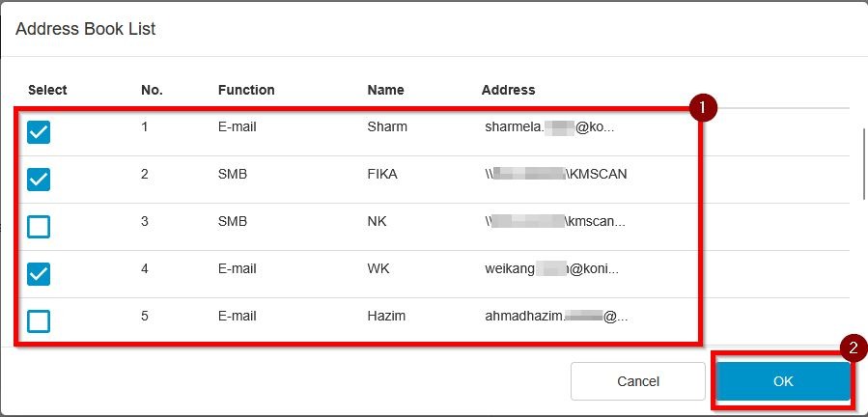The image size is (868, 417).
Task: Click the Name column header
Action: [x=385, y=90]
